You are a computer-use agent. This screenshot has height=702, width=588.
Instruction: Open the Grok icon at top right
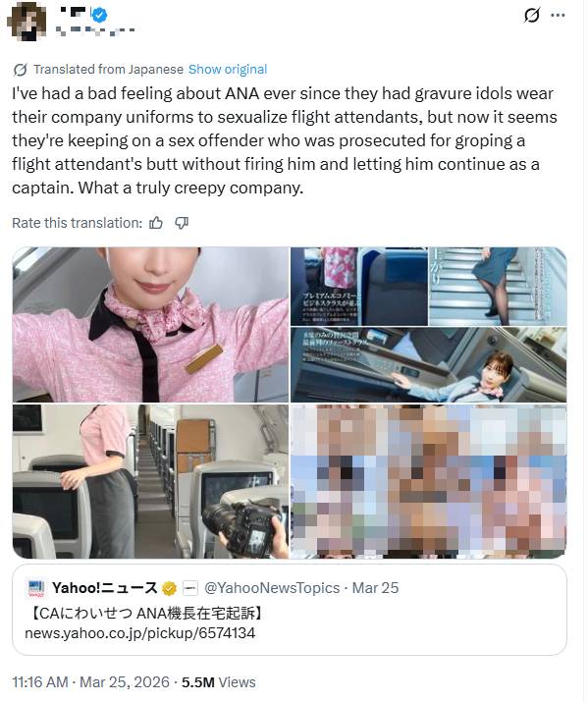click(531, 16)
